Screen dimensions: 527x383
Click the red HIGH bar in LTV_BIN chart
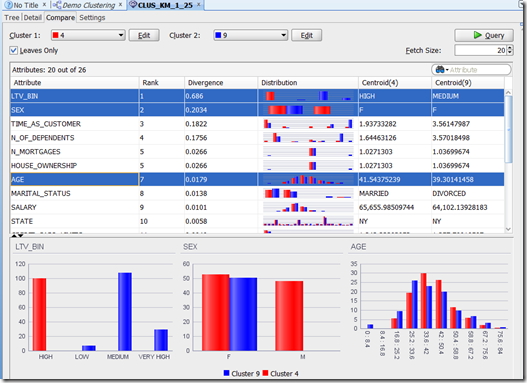tap(39, 314)
